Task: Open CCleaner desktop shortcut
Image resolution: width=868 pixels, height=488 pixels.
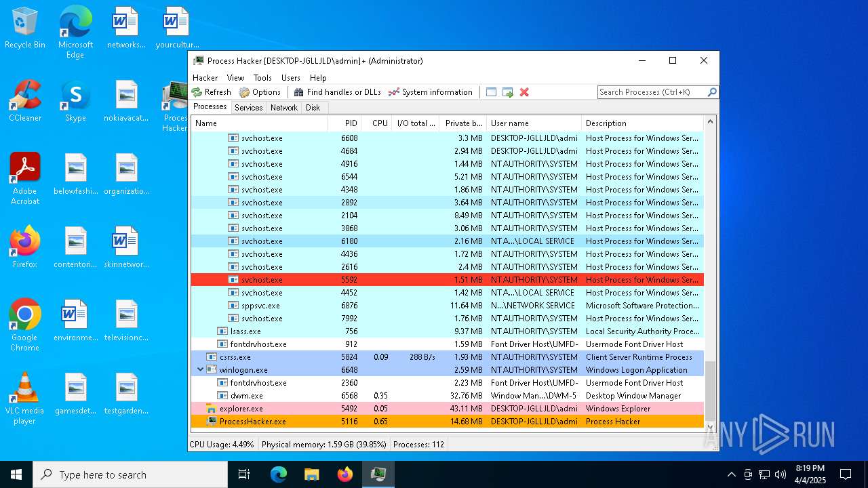Action: click(x=25, y=101)
